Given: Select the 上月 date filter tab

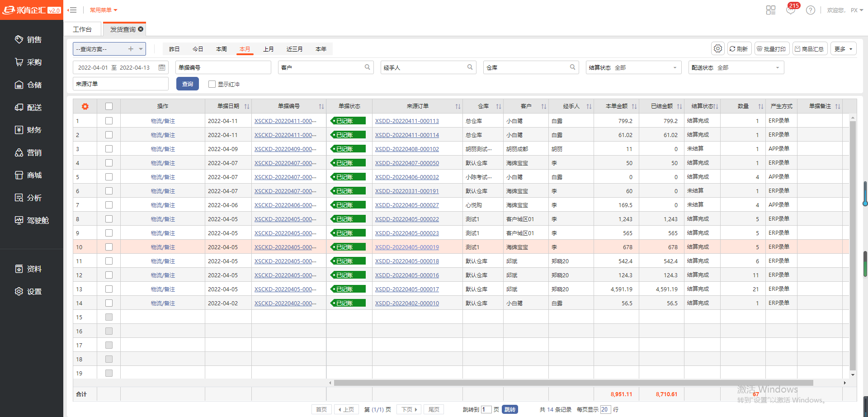Looking at the screenshot, I should (269, 49).
